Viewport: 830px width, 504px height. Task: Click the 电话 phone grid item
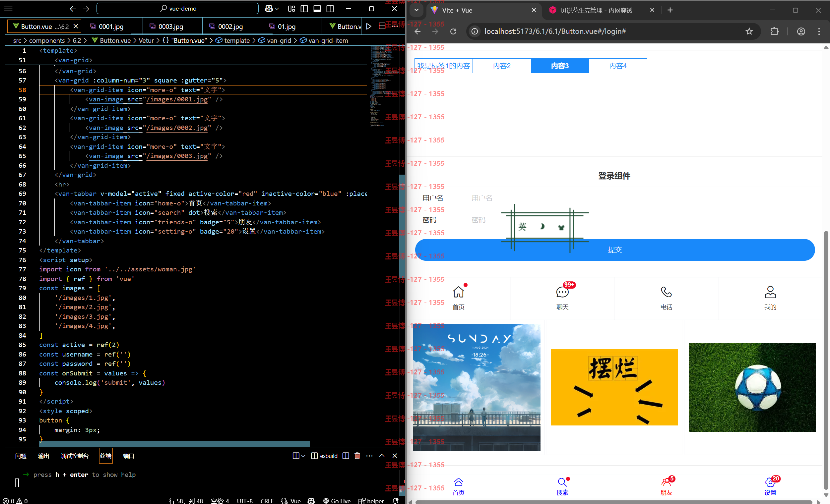point(666,298)
